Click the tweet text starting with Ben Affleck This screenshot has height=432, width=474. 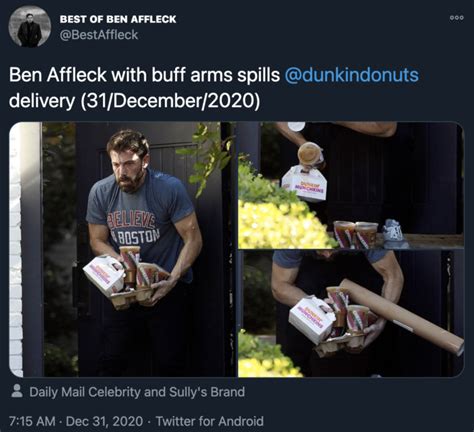click(213, 88)
